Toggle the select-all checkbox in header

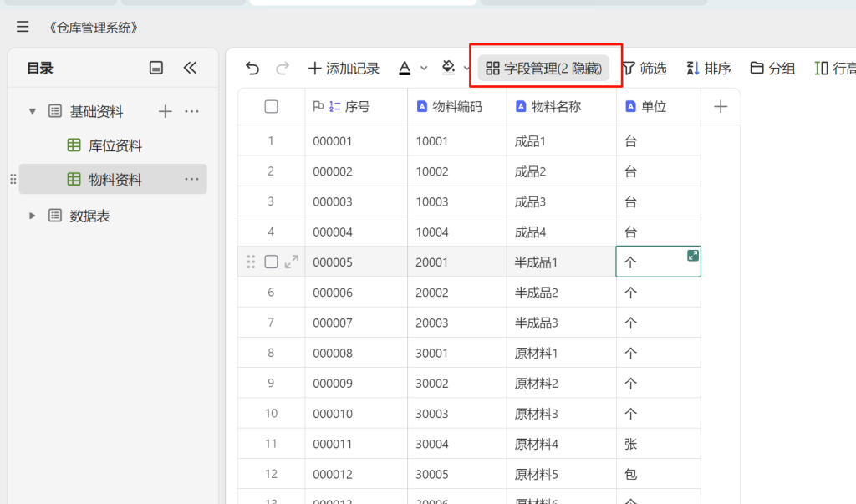click(x=272, y=106)
